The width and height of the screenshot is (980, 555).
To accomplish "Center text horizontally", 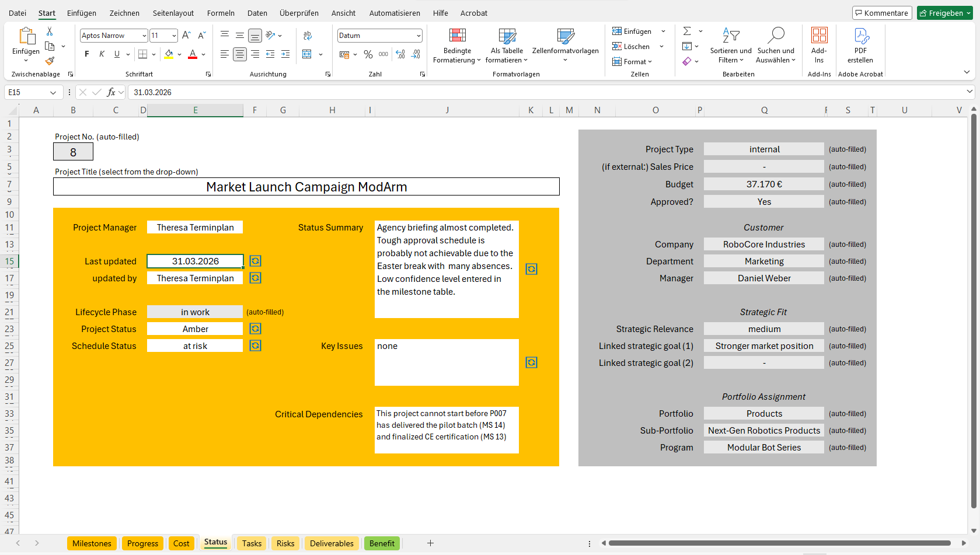I will (x=240, y=54).
